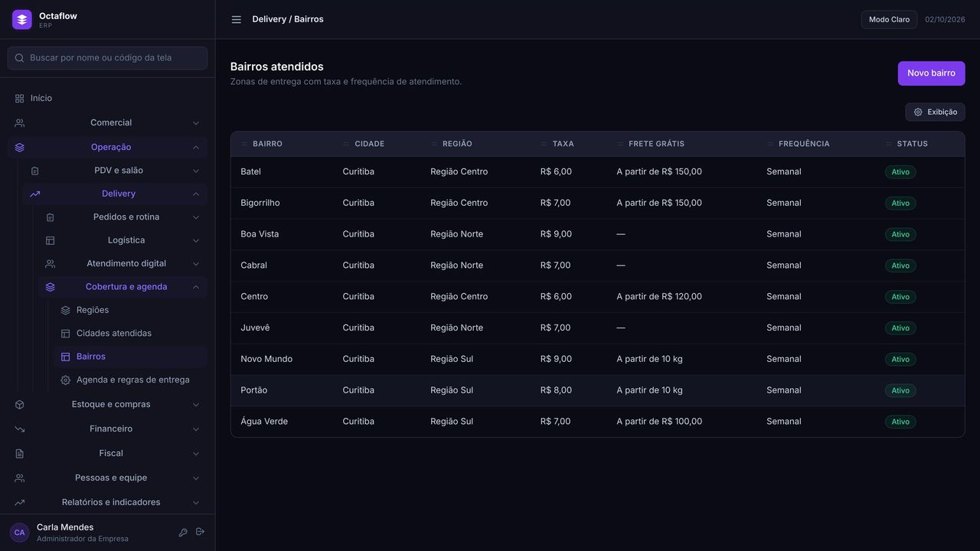Viewport: 980px width, 551px height.
Task: Click A partir de R$ 120,00 cell
Action: pos(659,297)
